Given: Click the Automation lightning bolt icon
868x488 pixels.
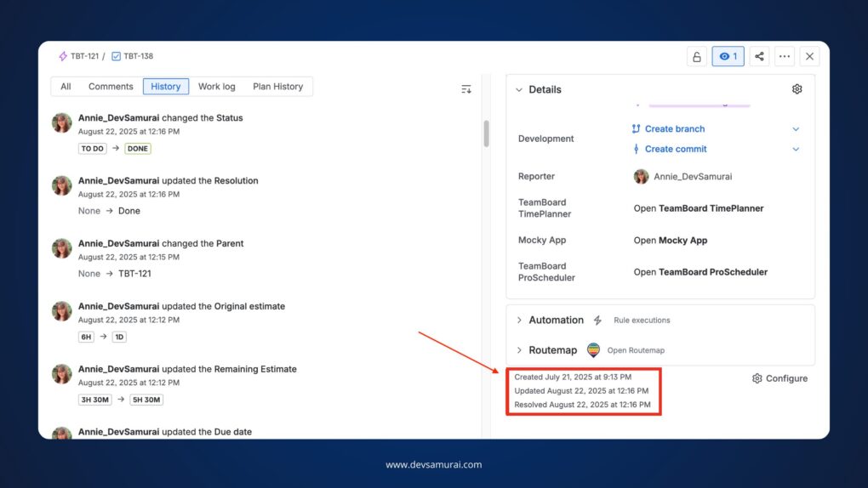Looking at the screenshot, I should tap(597, 321).
